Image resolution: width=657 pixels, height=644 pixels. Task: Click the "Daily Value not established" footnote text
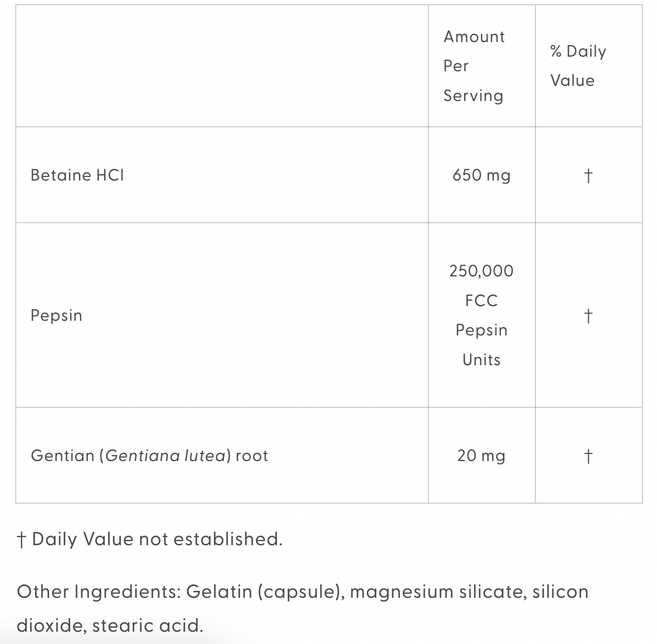(157, 539)
